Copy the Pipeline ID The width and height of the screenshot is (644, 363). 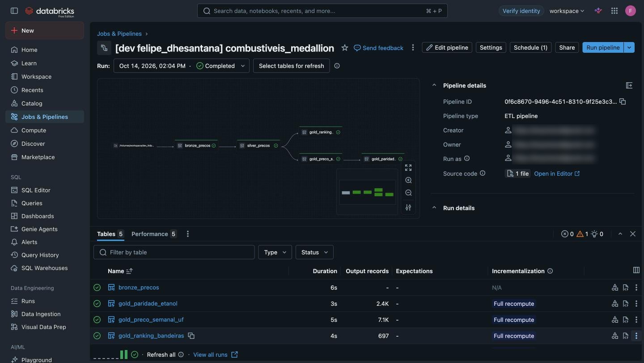623,101
